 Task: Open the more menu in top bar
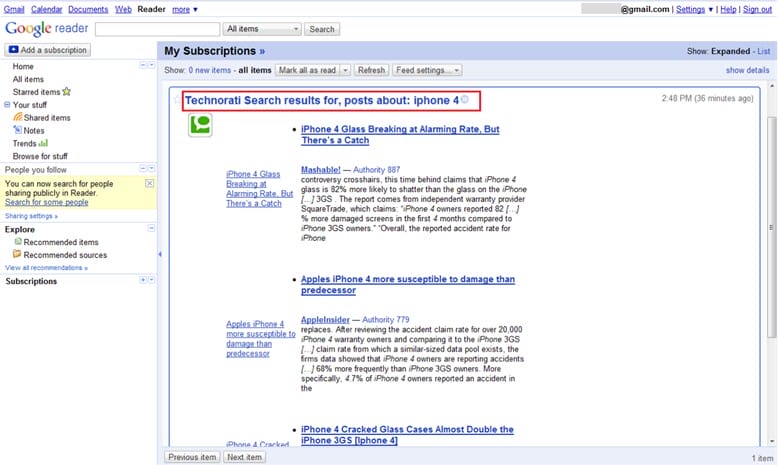tap(185, 9)
